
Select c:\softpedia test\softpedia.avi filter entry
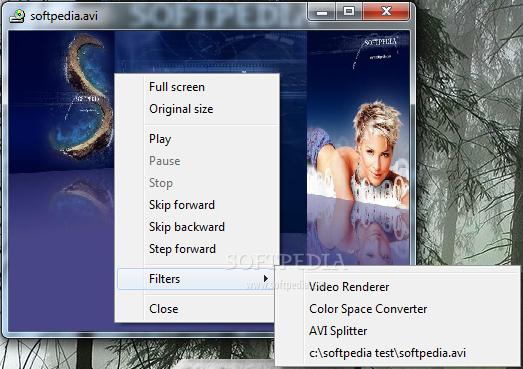[x=398, y=353]
